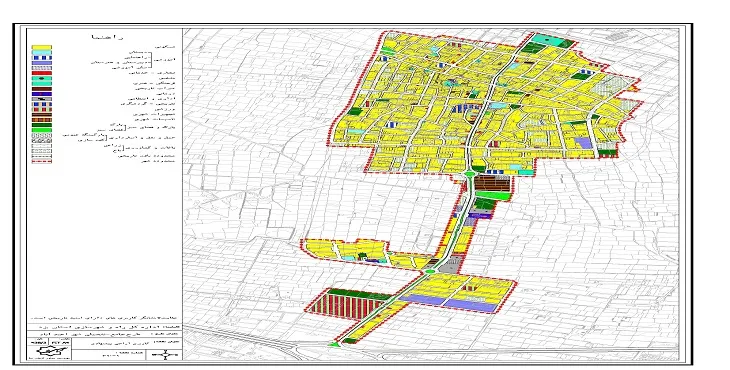Click the brown striped block below the upper roundabout
Screen dimensions: 730x370
(x=493, y=183)
